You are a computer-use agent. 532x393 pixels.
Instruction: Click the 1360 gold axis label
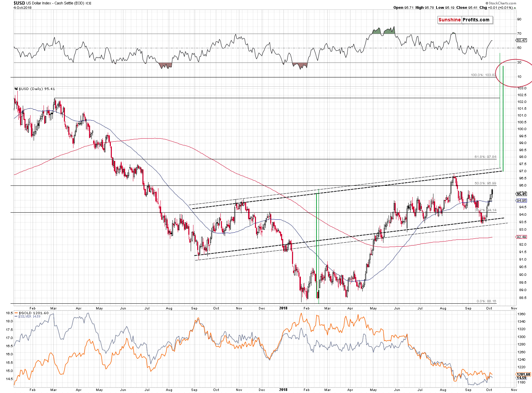pyautogui.click(x=521, y=314)
